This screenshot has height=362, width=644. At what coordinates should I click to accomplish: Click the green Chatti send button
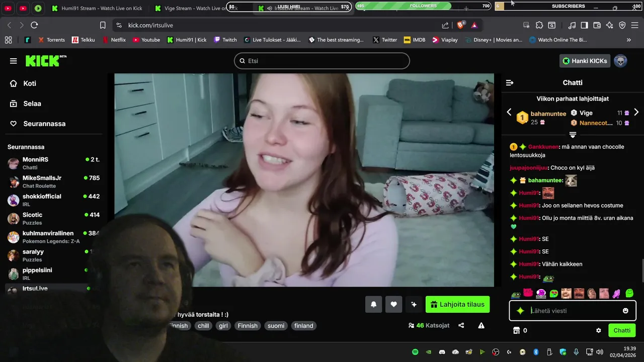(622, 330)
